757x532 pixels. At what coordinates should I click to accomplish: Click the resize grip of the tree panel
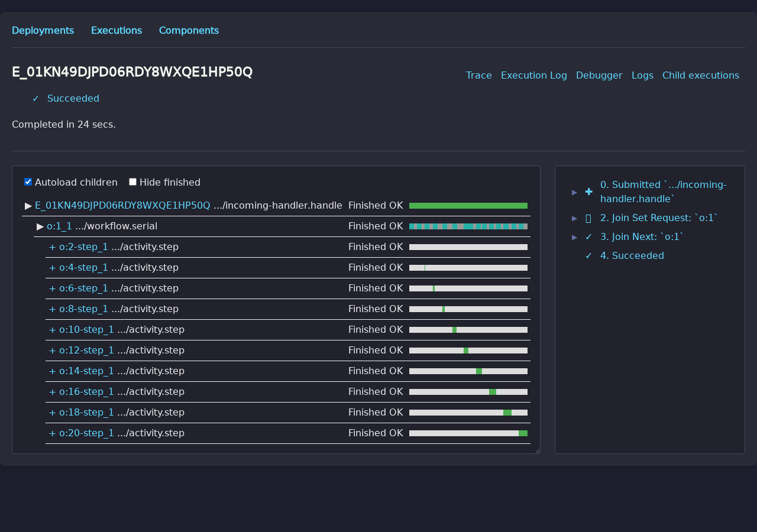tap(537, 450)
